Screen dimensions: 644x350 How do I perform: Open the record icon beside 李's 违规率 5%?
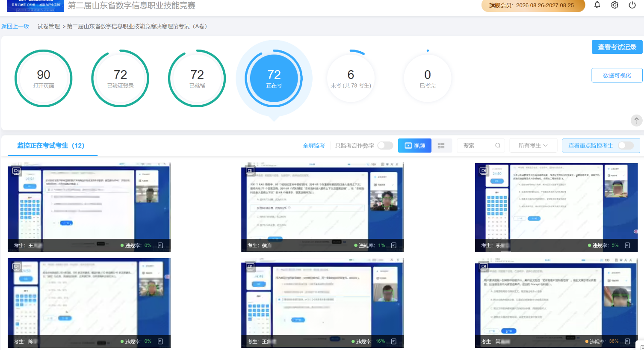628,245
